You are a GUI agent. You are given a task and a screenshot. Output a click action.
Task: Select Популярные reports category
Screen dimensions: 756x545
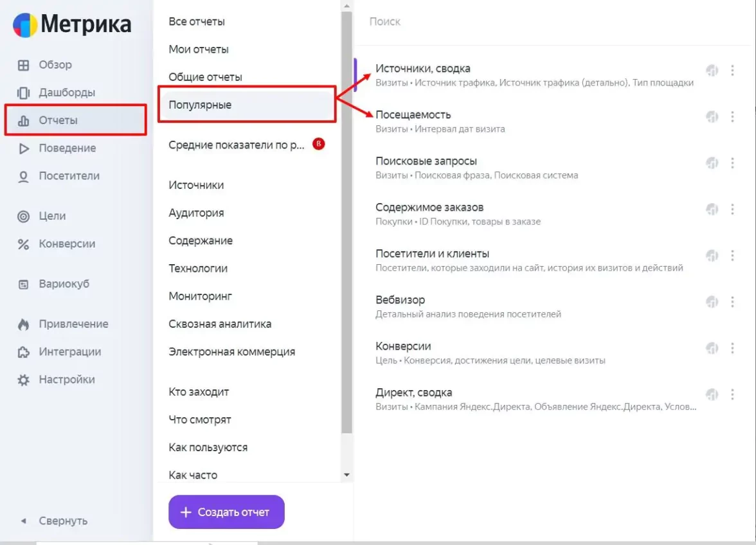200,105
